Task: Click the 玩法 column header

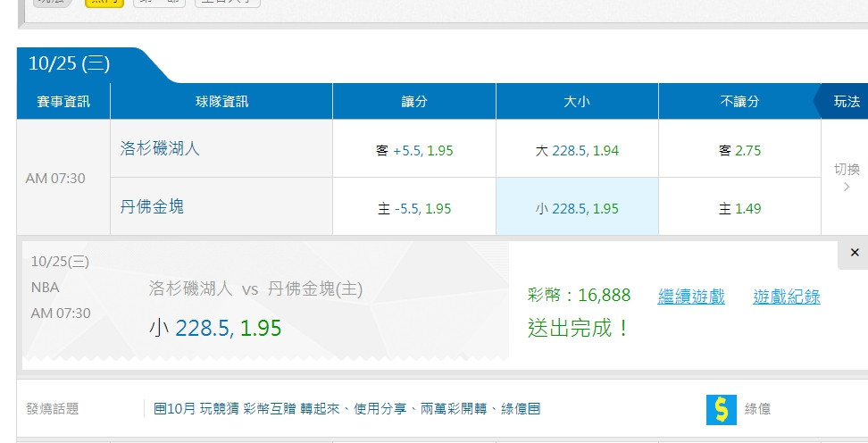Action: [x=847, y=101]
